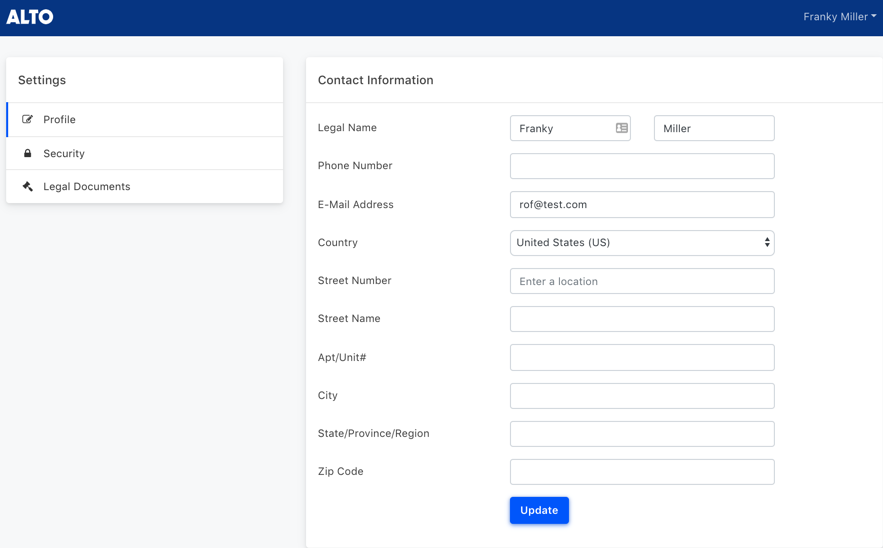Click the last name field containing Miller
The height and width of the screenshot is (548, 883).
point(714,128)
